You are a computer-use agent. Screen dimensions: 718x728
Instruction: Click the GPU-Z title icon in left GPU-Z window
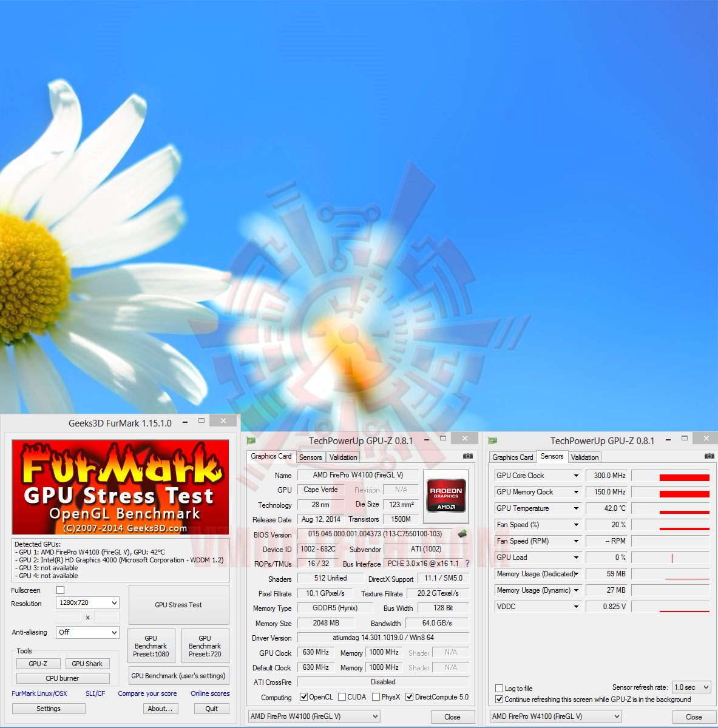point(252,440)
